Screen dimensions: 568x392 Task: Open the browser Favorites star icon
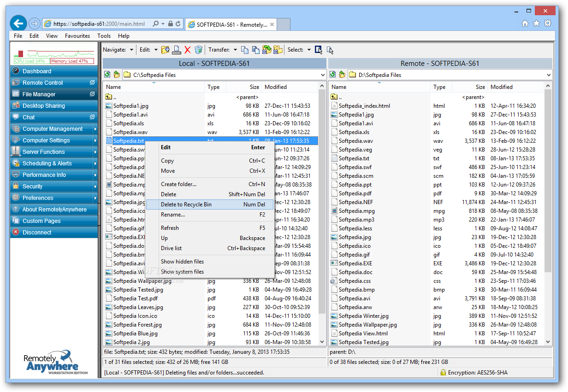pos(536,23)
